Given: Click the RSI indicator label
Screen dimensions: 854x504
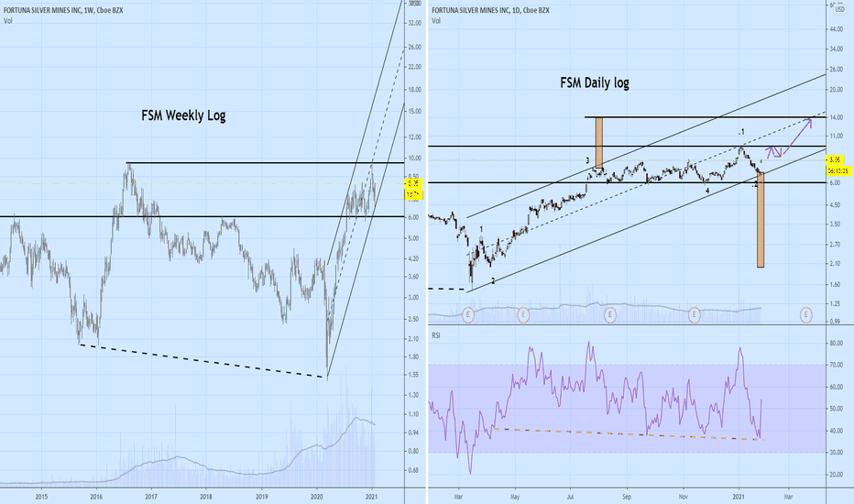Looking at the screenshot, I should (436, 335).
